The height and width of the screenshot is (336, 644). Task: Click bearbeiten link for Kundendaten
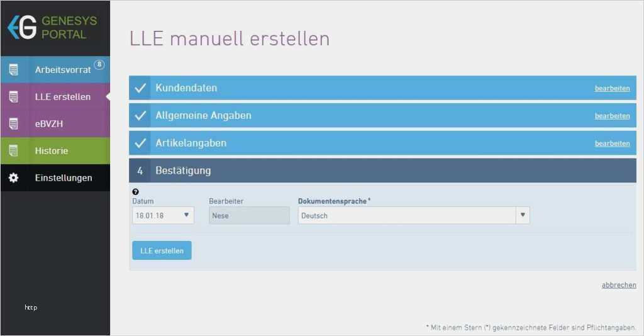(612, 88)
